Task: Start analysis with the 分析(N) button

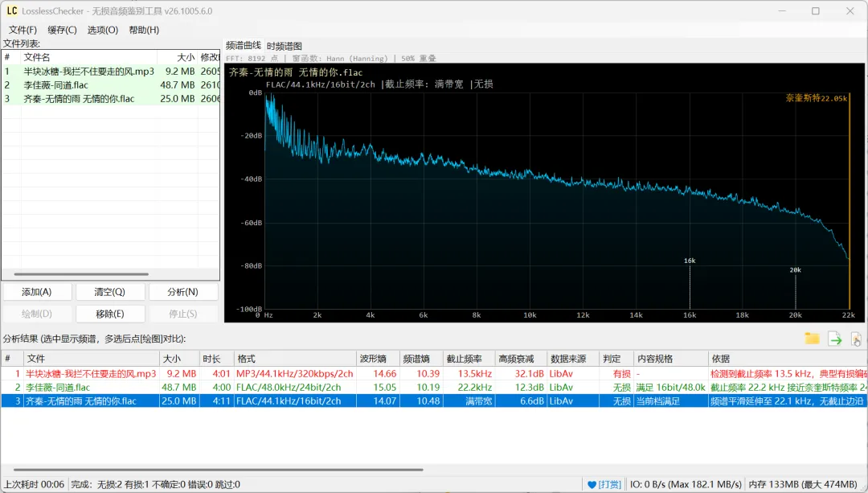Action: point(182,292)
